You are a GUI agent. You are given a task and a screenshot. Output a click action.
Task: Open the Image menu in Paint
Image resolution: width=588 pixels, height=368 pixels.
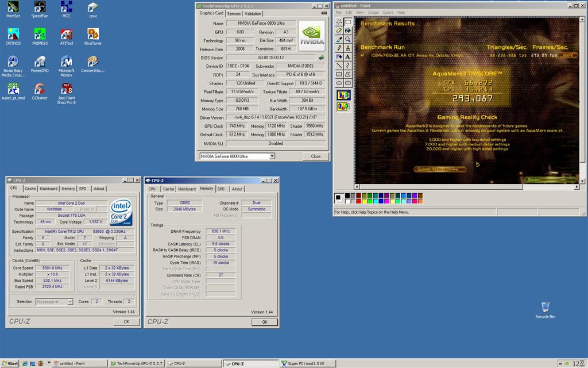tap(373, 13)
